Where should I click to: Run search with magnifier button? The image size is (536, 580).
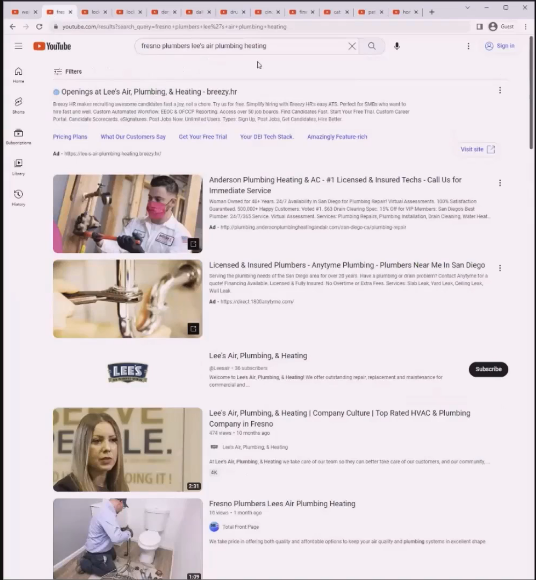pyautogui.click(x=372, y=46)
